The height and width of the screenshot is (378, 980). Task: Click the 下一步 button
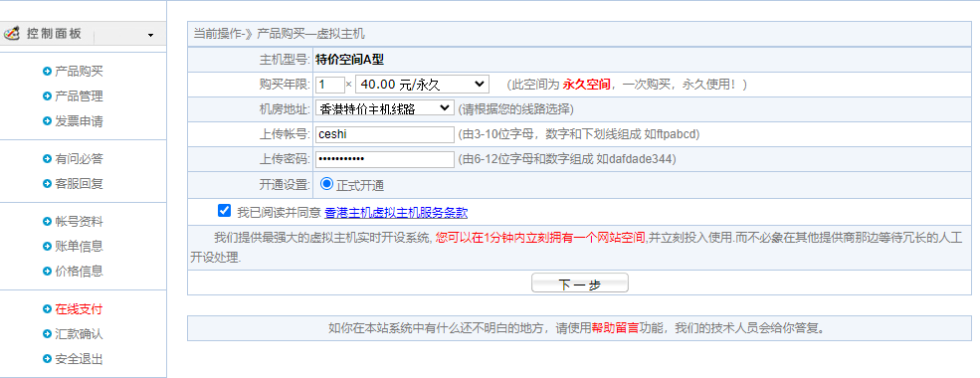click(579, 283)
